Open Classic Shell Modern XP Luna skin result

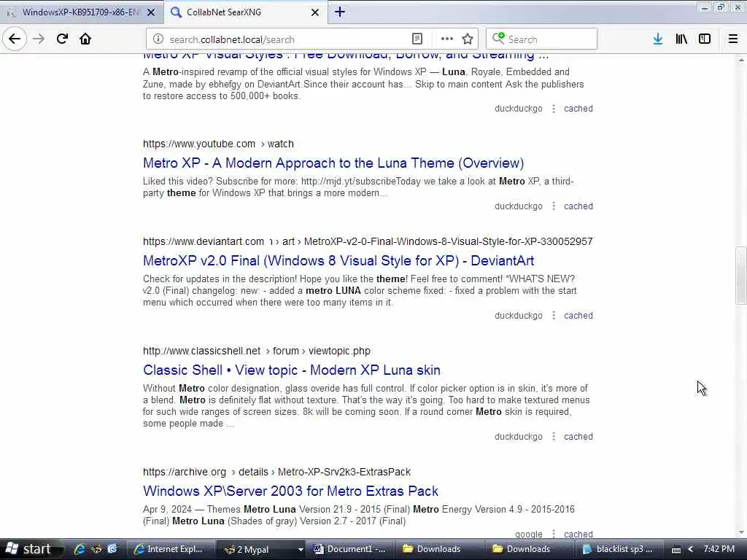pyautogui.click(x=292, y=370)
